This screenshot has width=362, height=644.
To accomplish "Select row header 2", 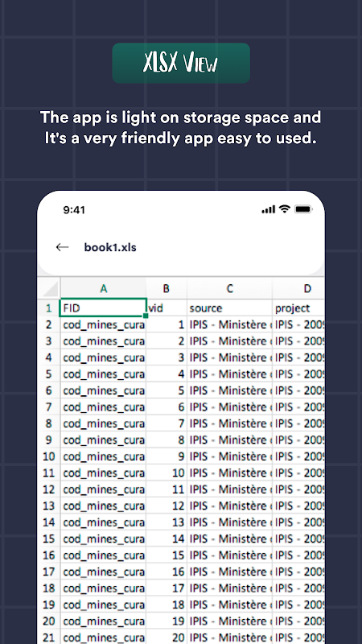I will point(49,324).
